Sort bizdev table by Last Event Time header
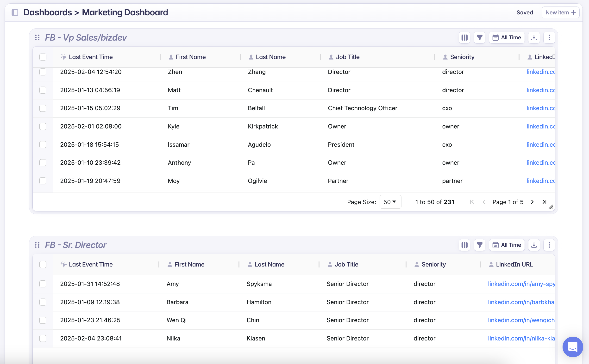 click(x=91, y=57)
